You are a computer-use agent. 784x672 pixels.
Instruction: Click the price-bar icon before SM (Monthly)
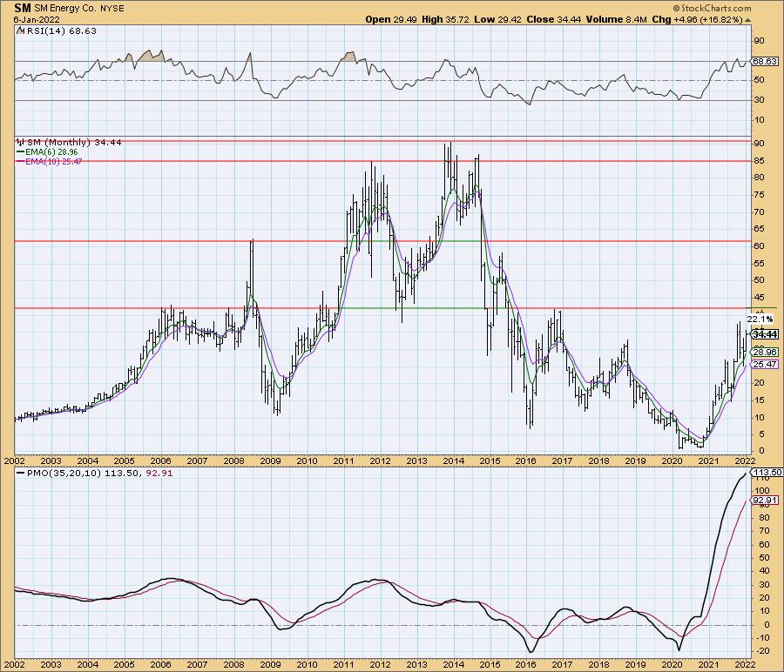[21, 143]
